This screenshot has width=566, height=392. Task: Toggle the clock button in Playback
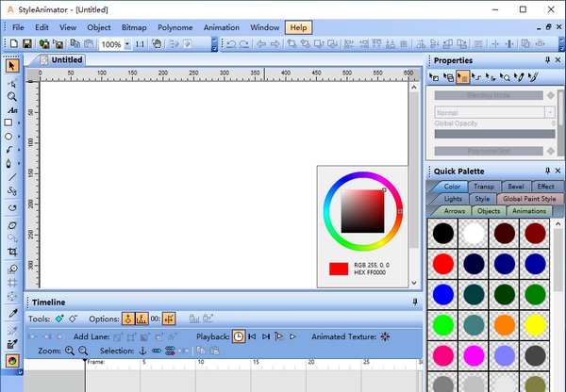(239, 336)
